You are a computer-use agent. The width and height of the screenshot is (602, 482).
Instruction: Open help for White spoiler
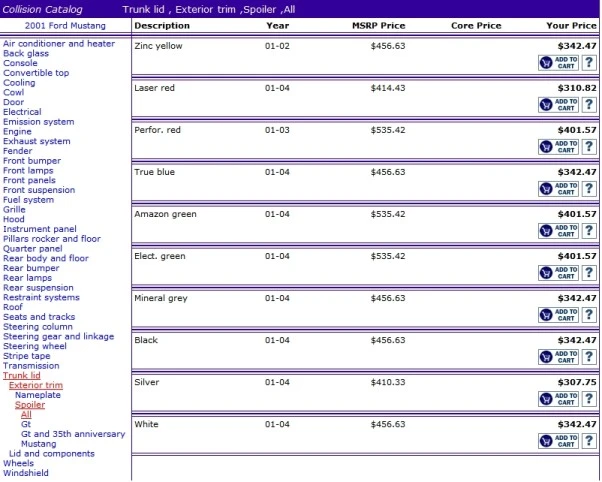tap(589, 441)
